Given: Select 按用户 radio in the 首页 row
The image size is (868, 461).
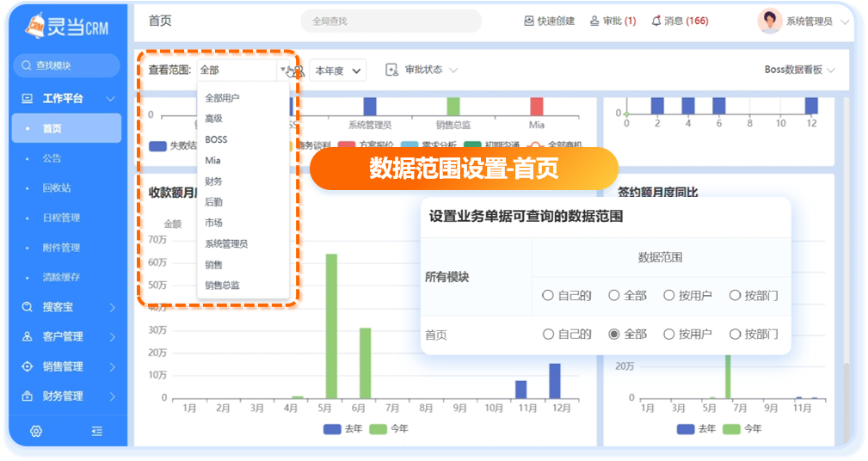Looking at the screenshot, I should (668, 334).
